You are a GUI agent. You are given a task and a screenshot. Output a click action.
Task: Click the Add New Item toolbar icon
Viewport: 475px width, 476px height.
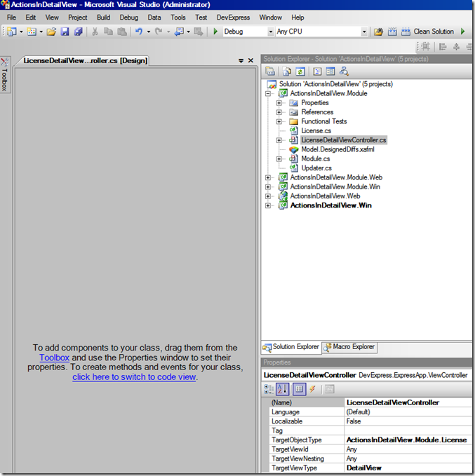pyautogui.click(x=32, y=32)
